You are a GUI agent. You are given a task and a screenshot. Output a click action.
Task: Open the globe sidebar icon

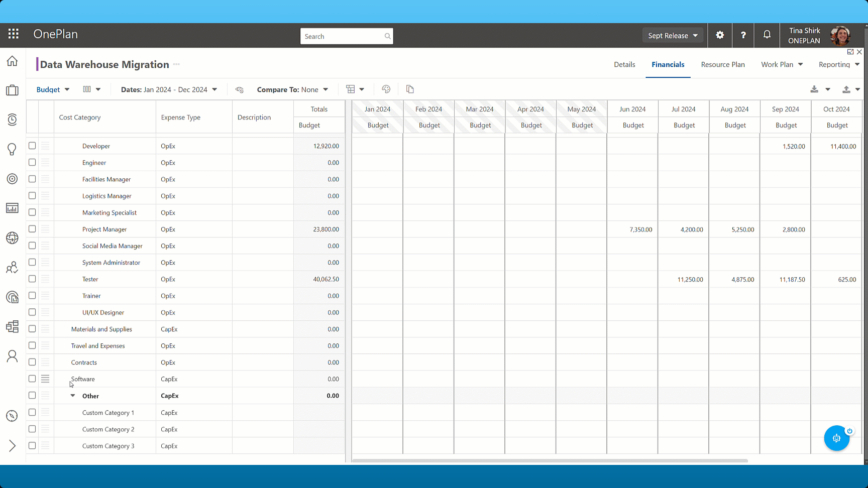pyautogui.click(x=12, y=238)
